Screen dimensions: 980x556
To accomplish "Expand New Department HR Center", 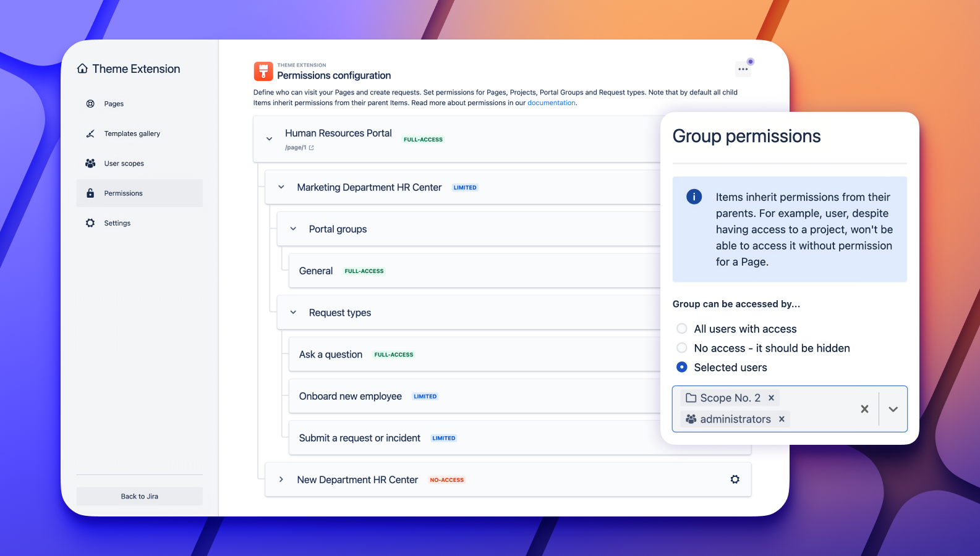I will (x=281, y=479).
